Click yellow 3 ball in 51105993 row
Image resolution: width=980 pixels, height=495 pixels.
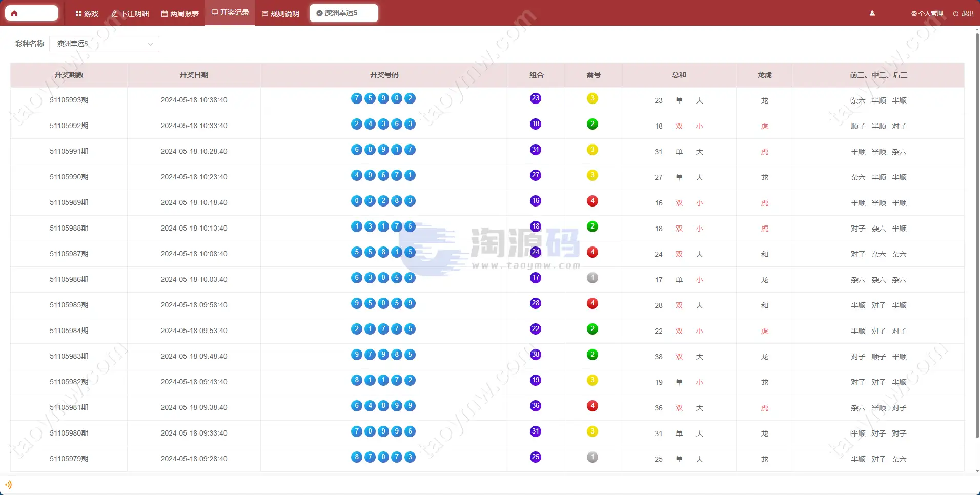click(x=593, y=98)
